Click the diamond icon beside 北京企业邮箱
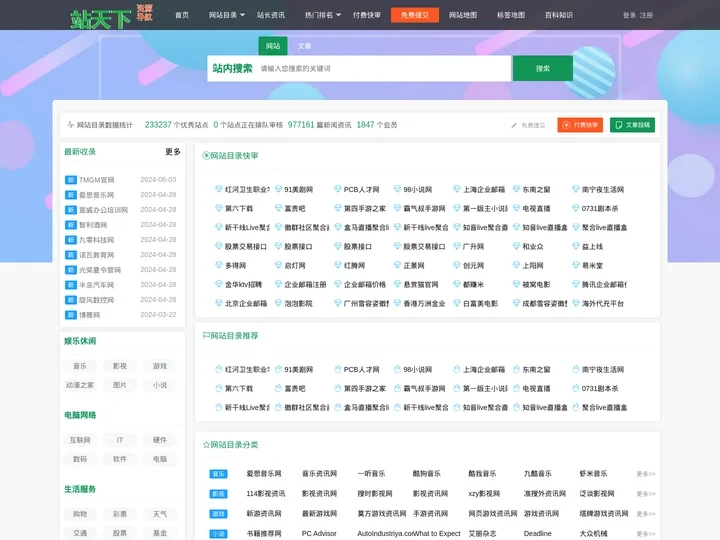Image resolution: width=720 pixels, height=540 pixels. click(219, 303)
